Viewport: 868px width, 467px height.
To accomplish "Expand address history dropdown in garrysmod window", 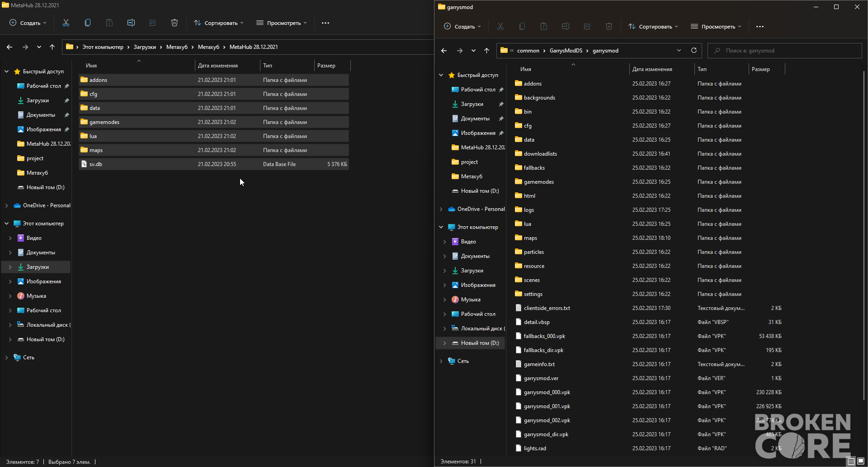I will pyautogui.click(x=679, y=50).
